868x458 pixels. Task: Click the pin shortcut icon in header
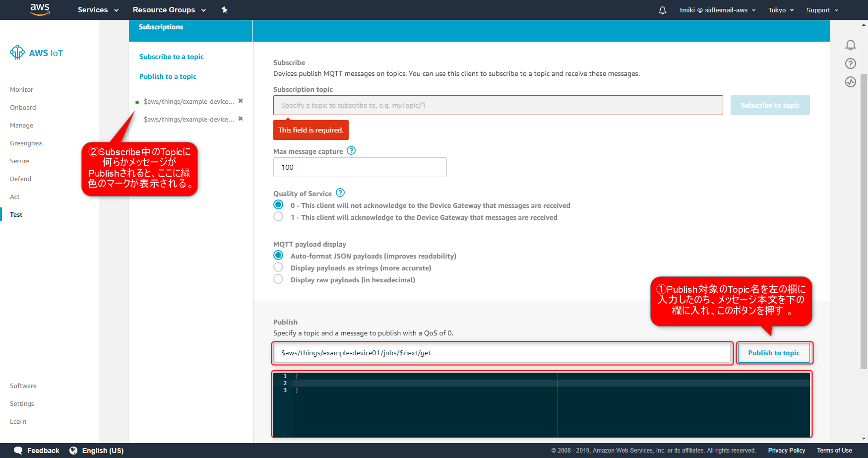[x=224, y=10]
